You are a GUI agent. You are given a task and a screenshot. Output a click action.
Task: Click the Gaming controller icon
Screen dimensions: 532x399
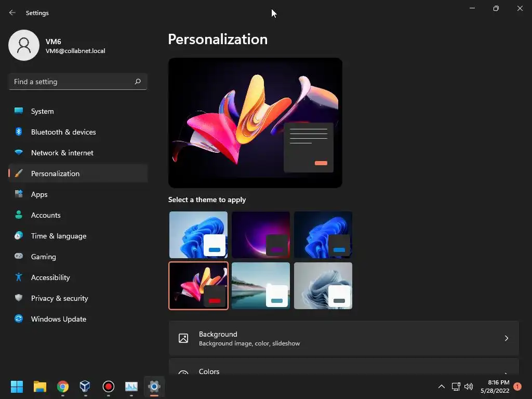[19, 256]
